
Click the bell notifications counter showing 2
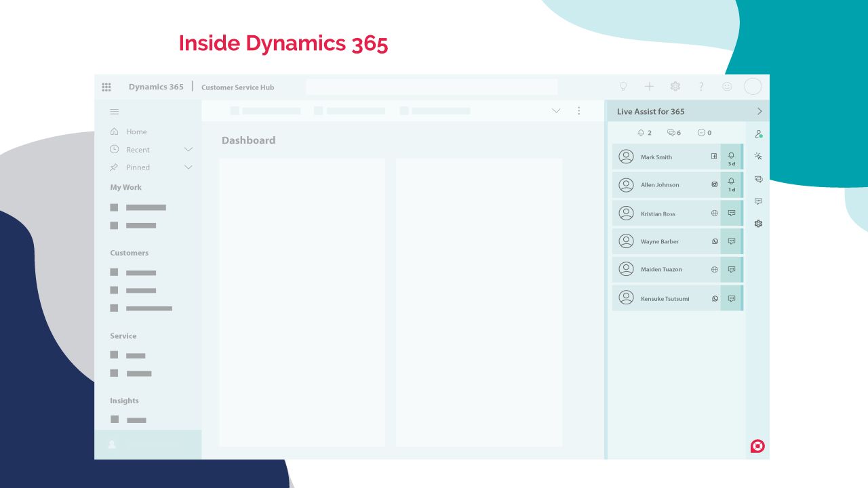[x=644, y=133]
